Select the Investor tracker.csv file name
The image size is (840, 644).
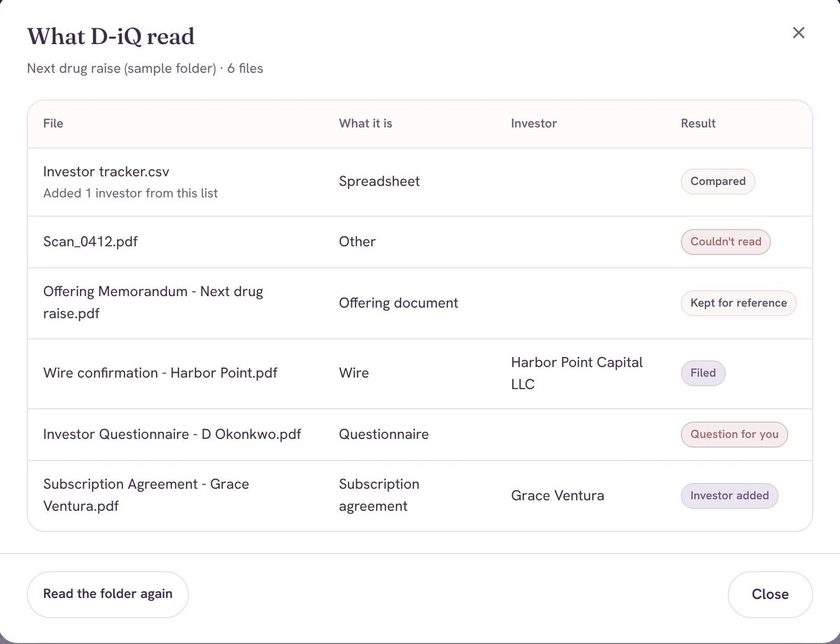pyautogui.click(x=106, y=171)
